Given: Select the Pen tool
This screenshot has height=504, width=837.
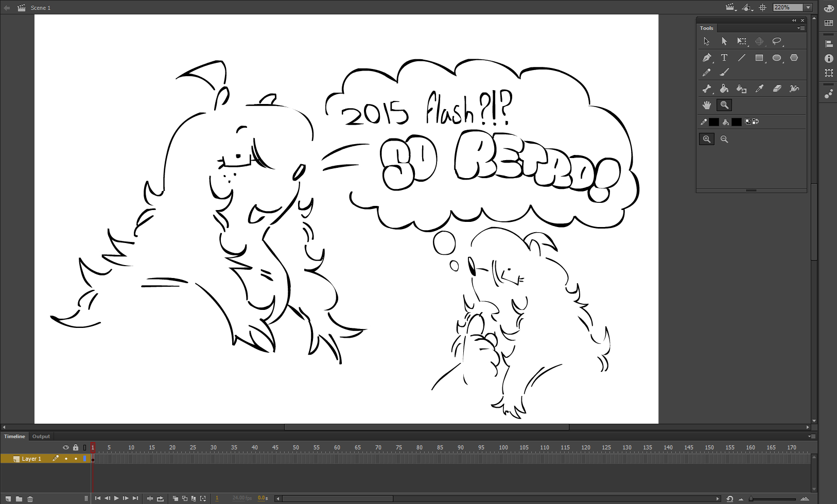Looking at the screenshot, I should pos(707,58).
